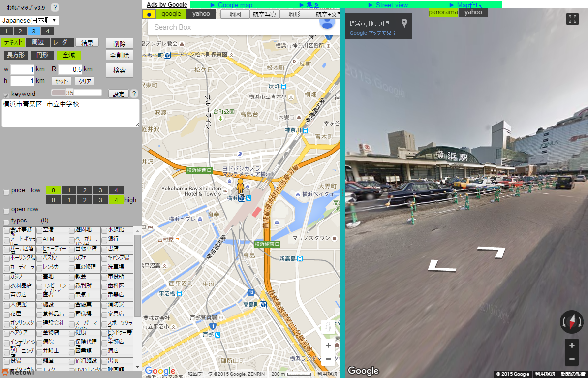Check the 空港 type checkbox

[39, 231]
